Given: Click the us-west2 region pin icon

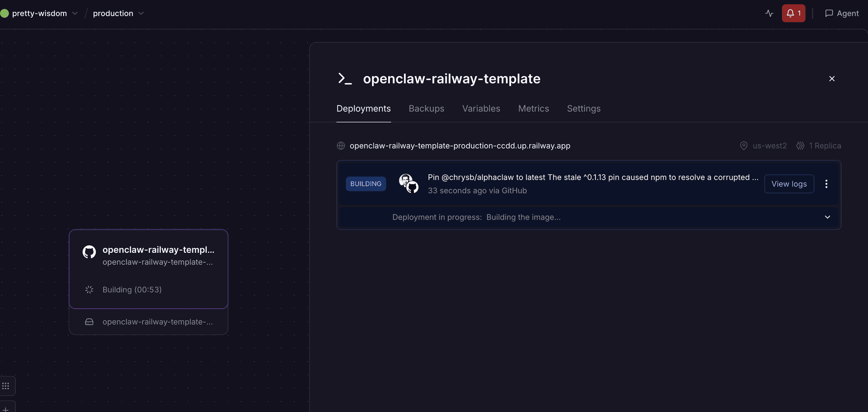Looking at the screenshot, I should [x=743, y=146].
